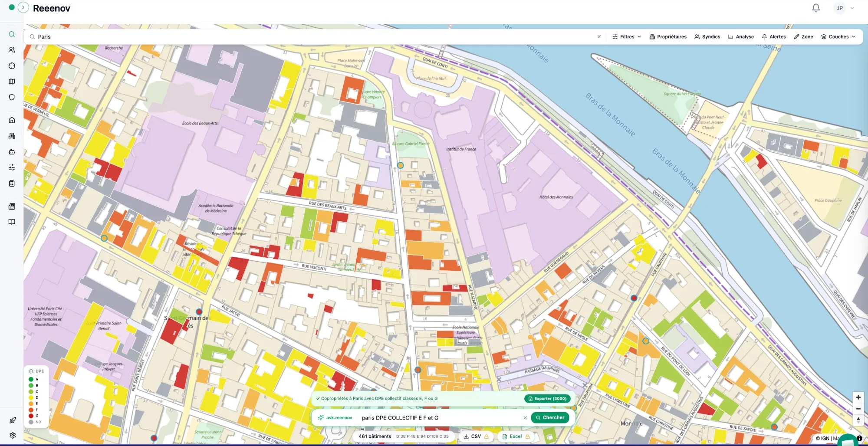Select the DPE class D yellow swatch
Screen dimensions: 868x446
coord(31,397)
